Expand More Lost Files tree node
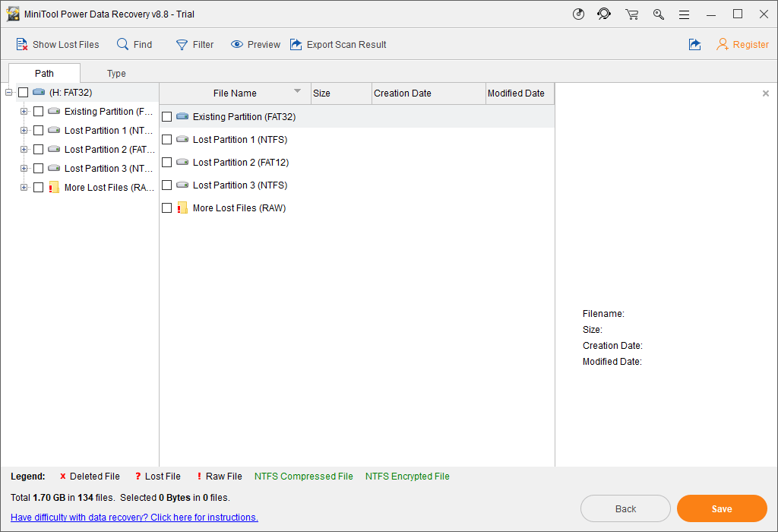This screenshot has height=532, width=778. coord(24,188)
